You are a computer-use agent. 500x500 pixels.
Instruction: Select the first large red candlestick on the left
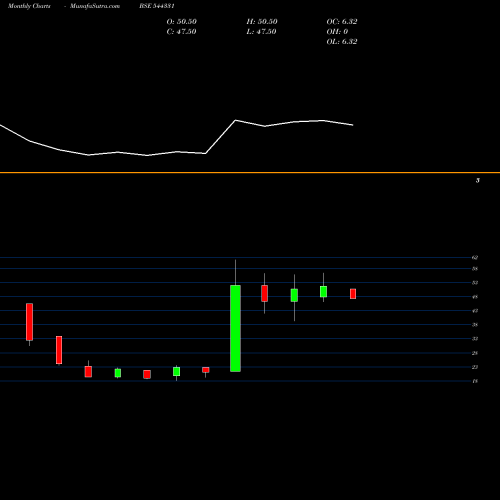click(30, 322)
